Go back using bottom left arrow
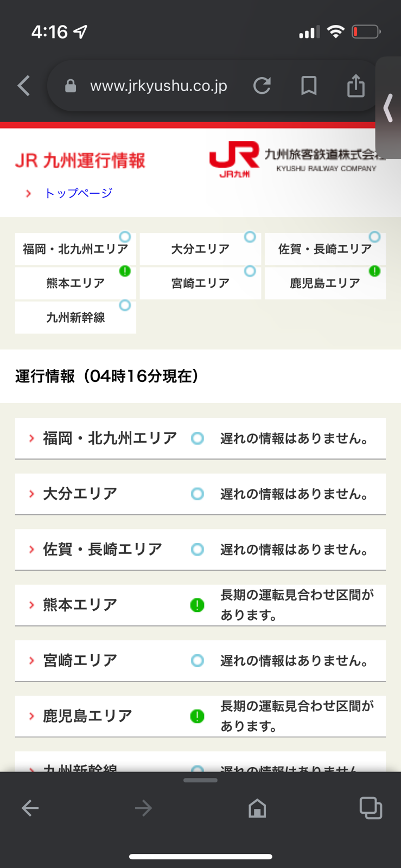The image size is (401, 868). click(30, 808)
